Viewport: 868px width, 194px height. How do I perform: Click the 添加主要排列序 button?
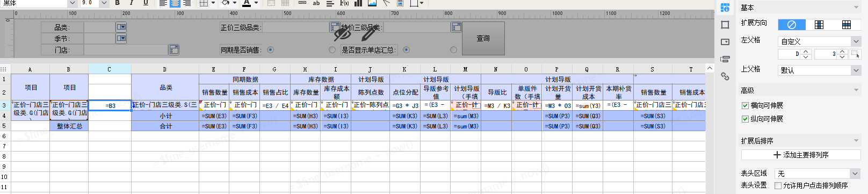coord(801,155)
